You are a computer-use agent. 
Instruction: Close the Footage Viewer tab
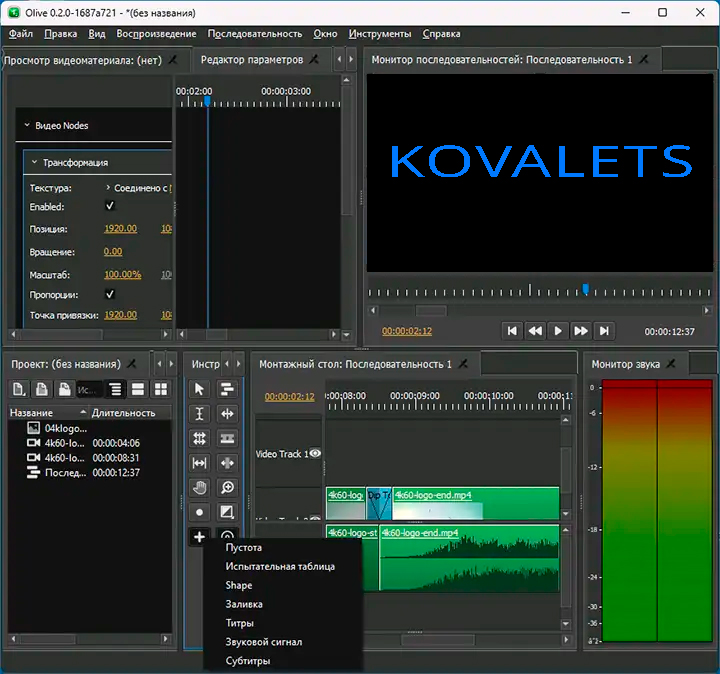173,60
